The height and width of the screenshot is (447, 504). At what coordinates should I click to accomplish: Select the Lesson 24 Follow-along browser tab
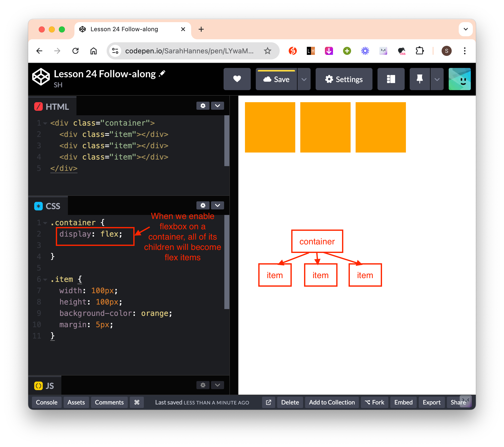tap(133, 29)
